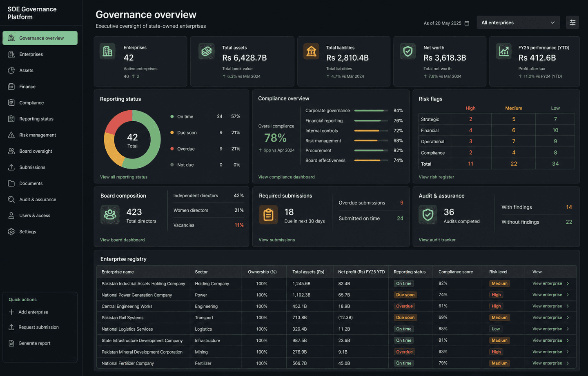The width and height of the screenshot is (588, 376).
Task: Click the Ownership (%) column header
Action: 262,272
